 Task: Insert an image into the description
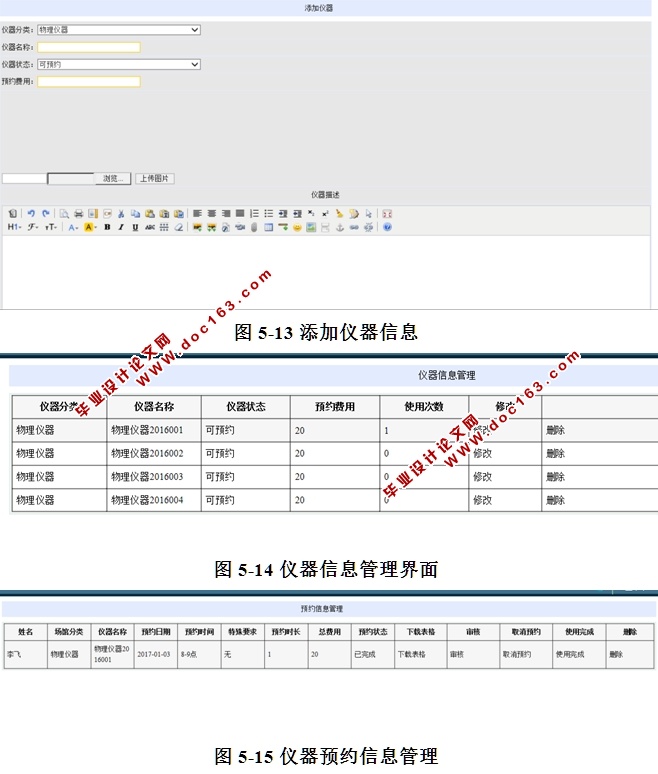(x=197, y=227)
